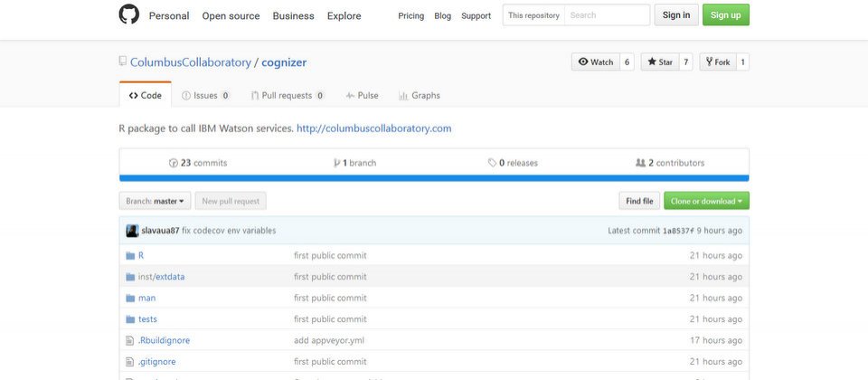This screenshot has width=868, height=380.
Task: Open the Open source menu item
Action: pyautogui.click(x=231, y=15)
